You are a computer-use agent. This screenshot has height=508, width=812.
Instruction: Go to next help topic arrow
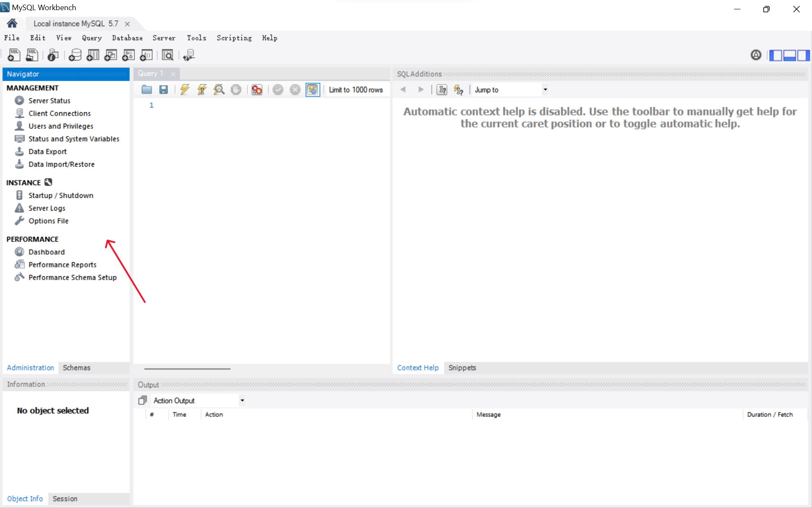pos(421,89)
